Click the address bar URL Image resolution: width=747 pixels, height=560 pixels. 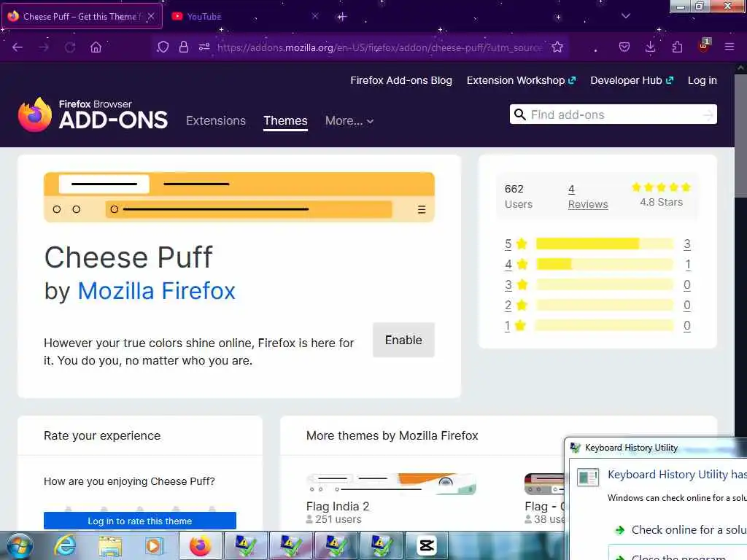pyautogui.click(x=379, y=47)
